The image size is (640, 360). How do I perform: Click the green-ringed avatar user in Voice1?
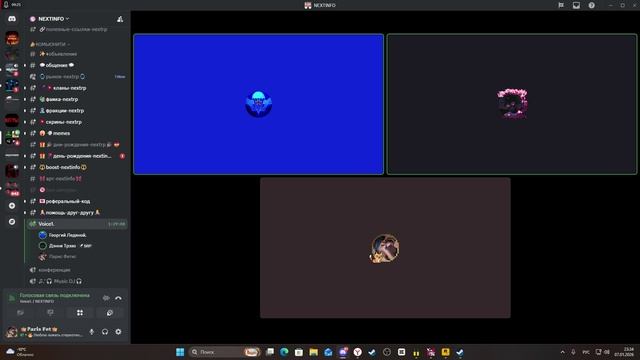point(64,246)
